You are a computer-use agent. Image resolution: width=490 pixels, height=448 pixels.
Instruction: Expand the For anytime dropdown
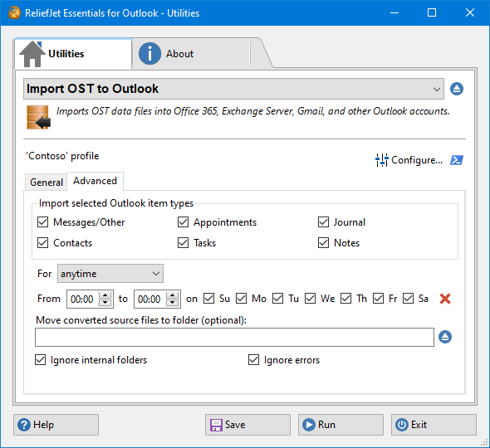[x=110, y=274]
